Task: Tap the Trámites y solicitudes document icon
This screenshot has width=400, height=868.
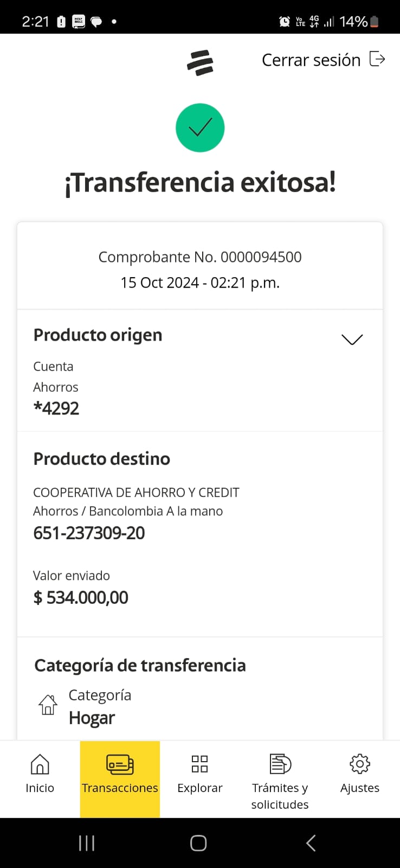Action: 280,764
